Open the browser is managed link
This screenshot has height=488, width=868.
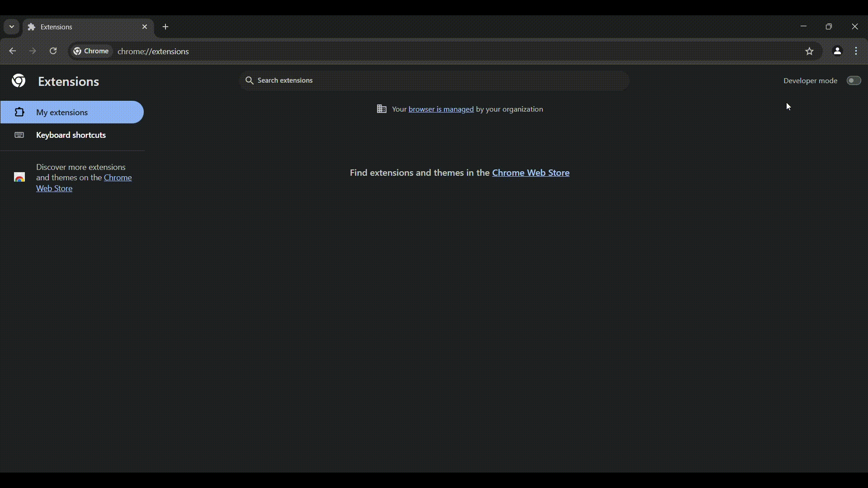click(x=441, y=109)
